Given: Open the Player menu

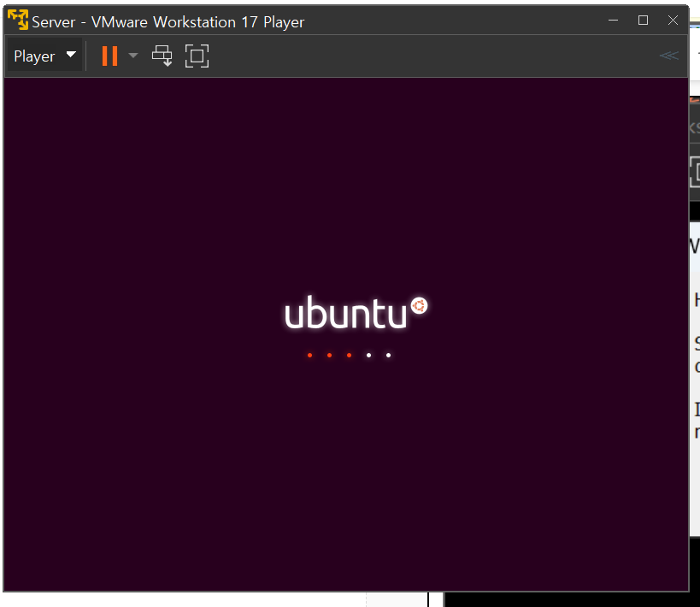Looking at the screenshot, I should [x=44, y=56].
